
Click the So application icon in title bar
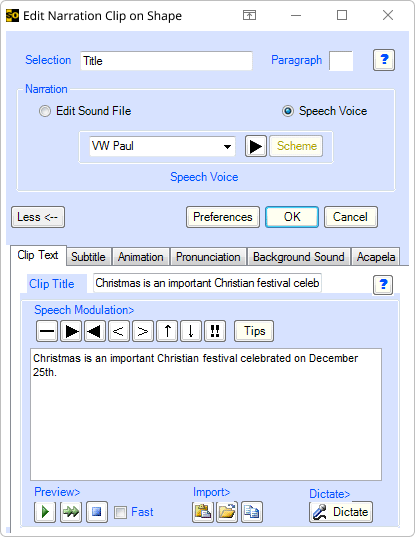click(x=12, y=16)
